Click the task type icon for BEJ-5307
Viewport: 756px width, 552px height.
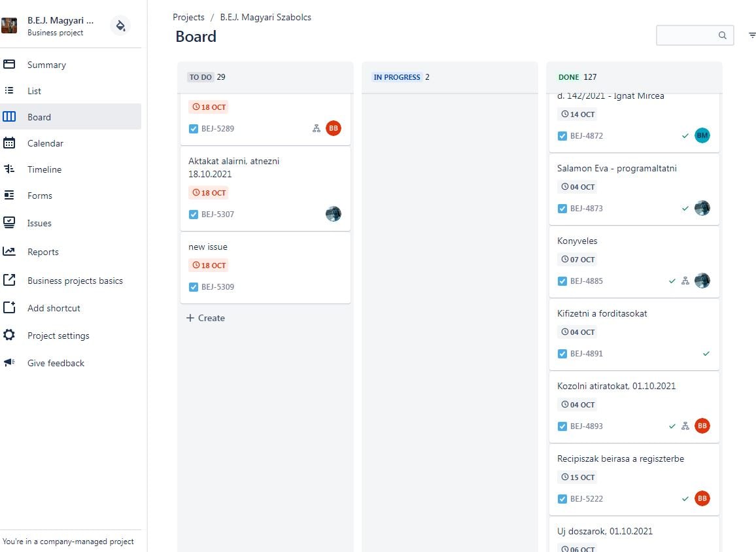[194, 215]
